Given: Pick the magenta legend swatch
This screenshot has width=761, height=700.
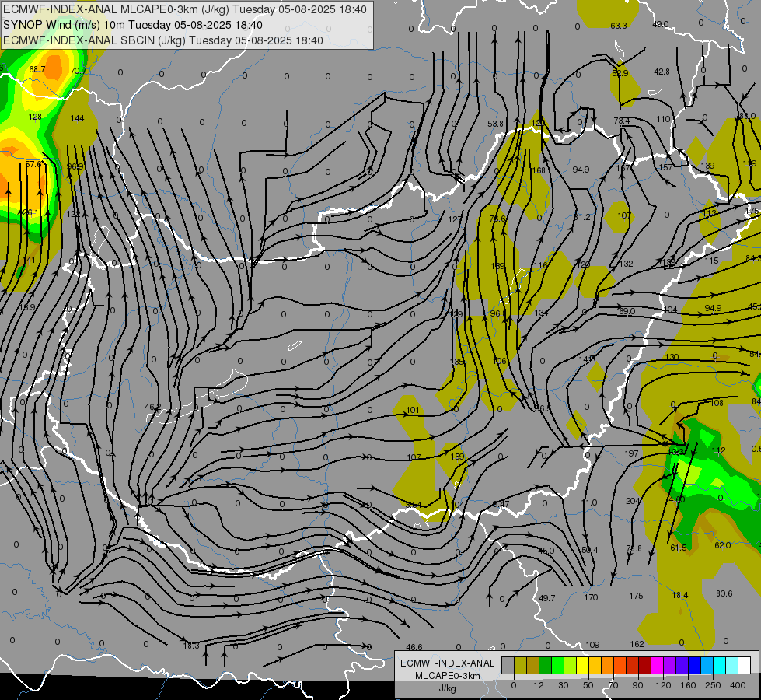Looking at the screenshot, I should coord(657,665).
